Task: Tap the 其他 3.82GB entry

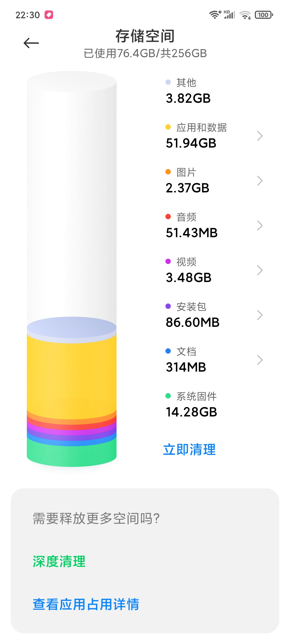Action: (x=188, y=91)
